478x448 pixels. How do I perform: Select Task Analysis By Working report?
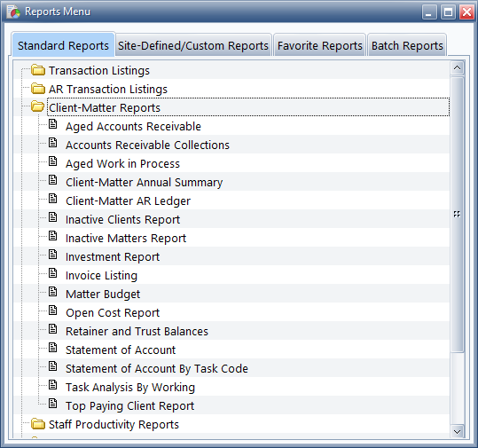tap(130, 388)
